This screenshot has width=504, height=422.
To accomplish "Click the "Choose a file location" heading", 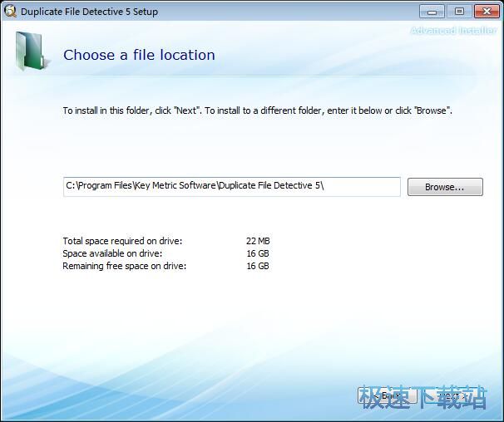I will coord(139,55).
